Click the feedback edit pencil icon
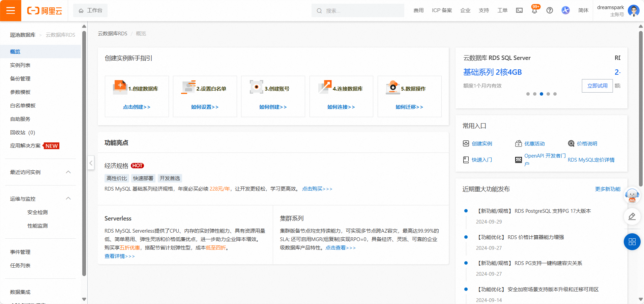644x304 pixels. 632,216
